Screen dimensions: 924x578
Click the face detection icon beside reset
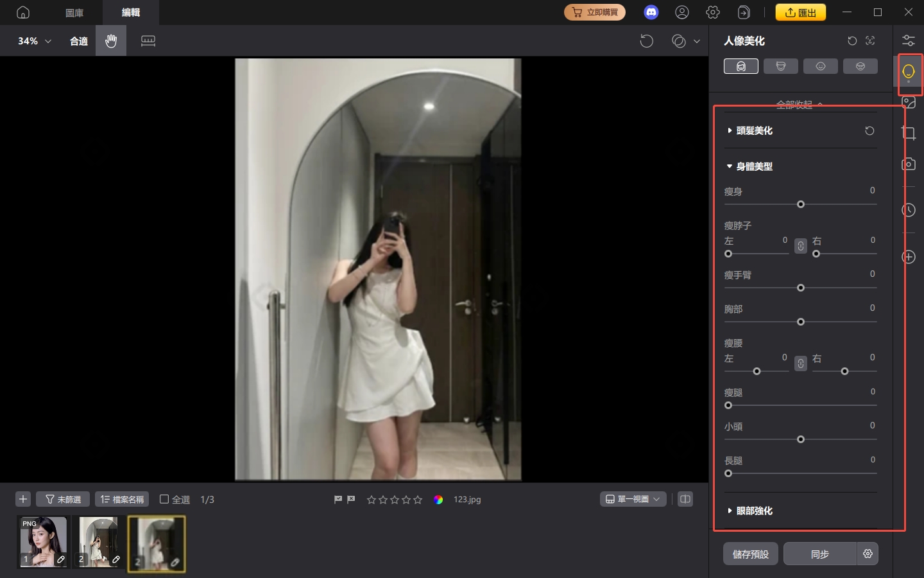tap(870, 40)
